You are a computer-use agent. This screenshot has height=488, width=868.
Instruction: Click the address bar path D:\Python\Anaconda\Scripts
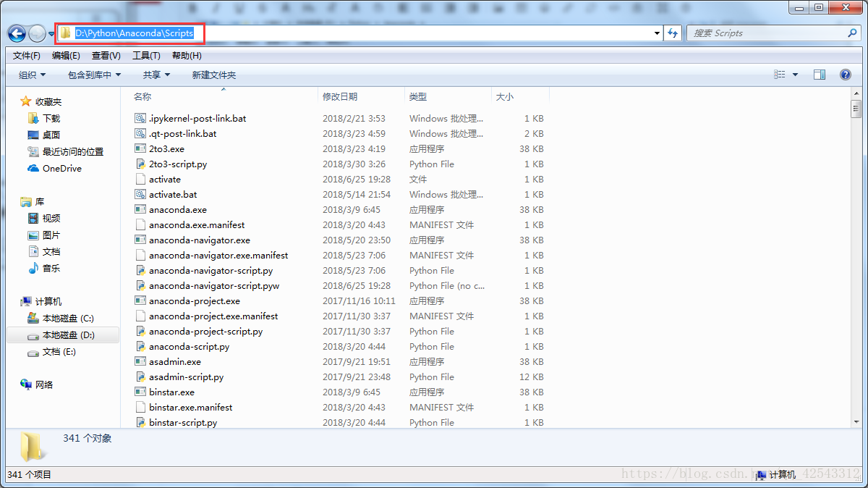[135, 33]
